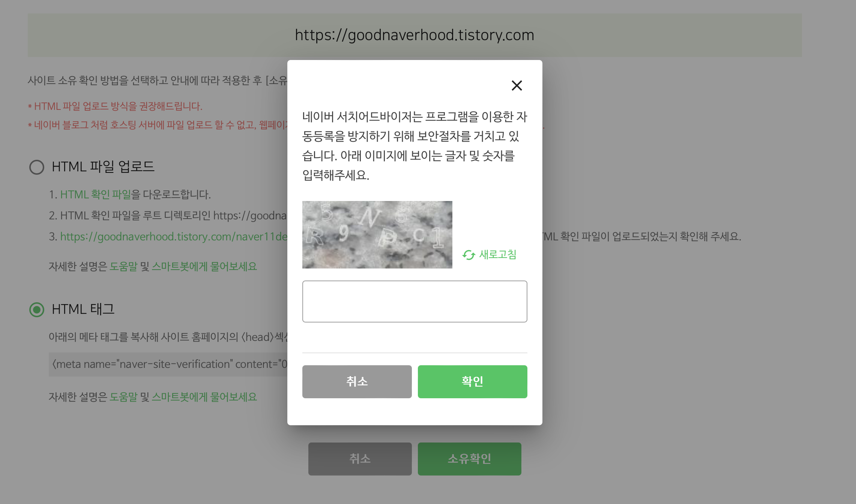Select the HTML 파일 업로드 radio button
Screen dimensions: 856x504
pyautogui.click(x=36, y=167)
